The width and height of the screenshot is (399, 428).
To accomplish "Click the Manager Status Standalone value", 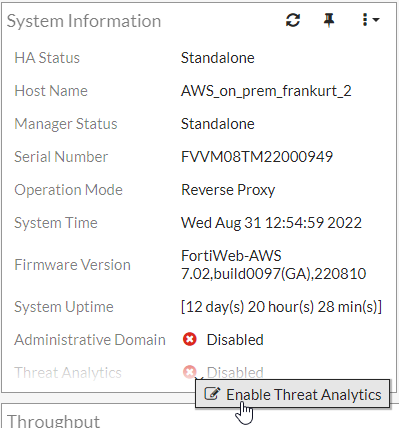I will pos(218,124).
